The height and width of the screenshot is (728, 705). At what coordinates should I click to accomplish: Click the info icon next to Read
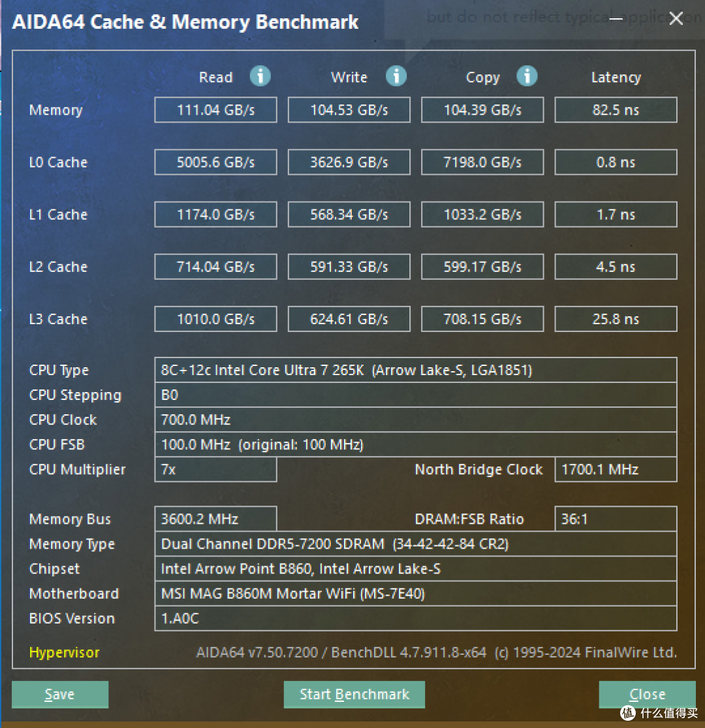[260, 76]
